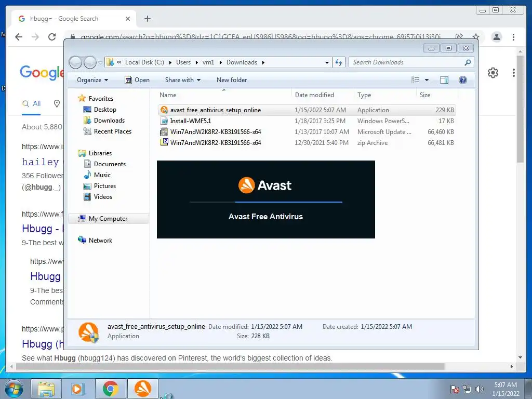
Task: Click the Install-WMF5.1 script icon
Action: coord(164,121)
